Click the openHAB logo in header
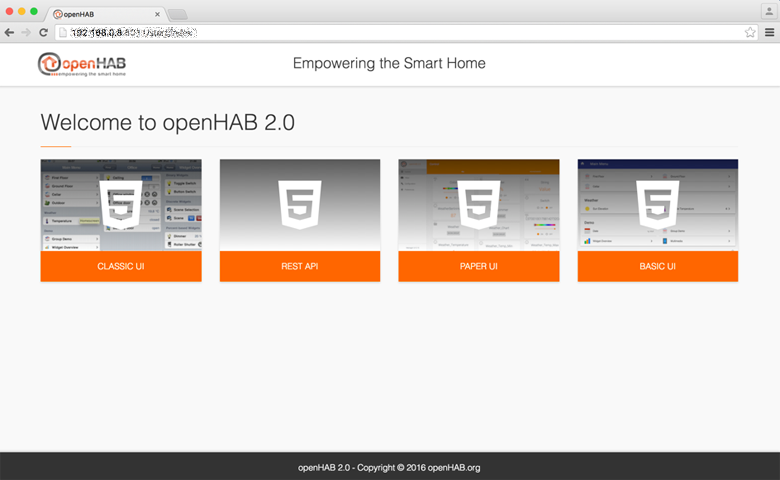 pos(82,64)
